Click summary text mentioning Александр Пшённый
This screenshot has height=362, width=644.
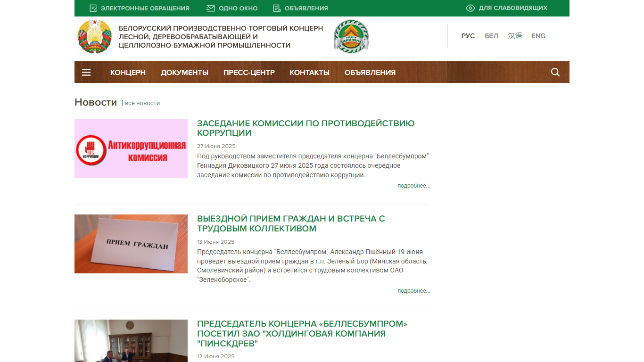click(x=313, y=266)
